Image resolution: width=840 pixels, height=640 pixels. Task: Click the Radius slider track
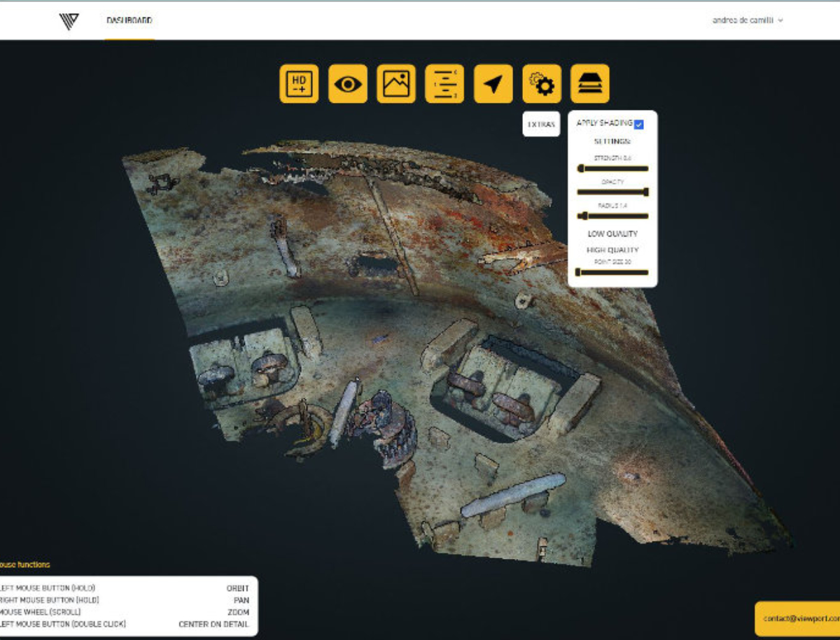[x=613, y=216]
